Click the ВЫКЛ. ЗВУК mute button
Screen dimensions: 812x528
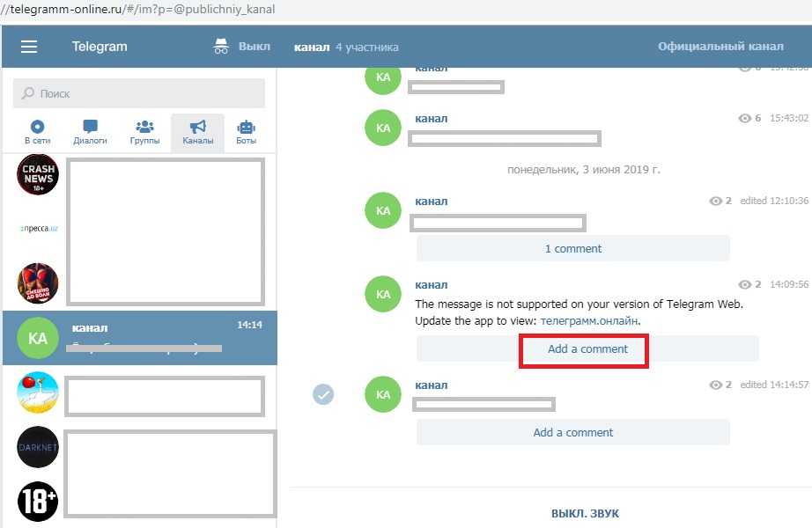pos(585,514)
